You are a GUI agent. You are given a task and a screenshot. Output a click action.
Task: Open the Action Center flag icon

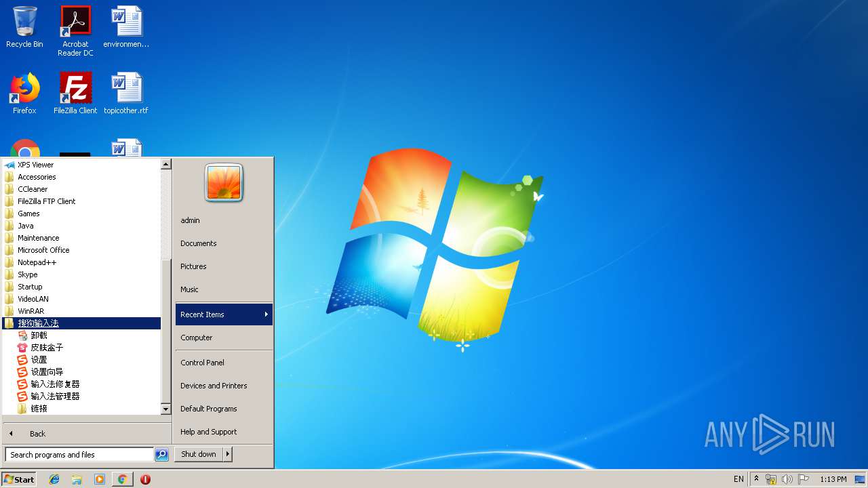pos(804,479)
